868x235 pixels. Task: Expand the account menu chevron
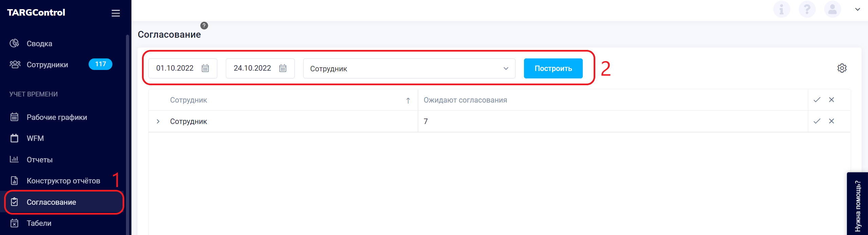(857, 9)
